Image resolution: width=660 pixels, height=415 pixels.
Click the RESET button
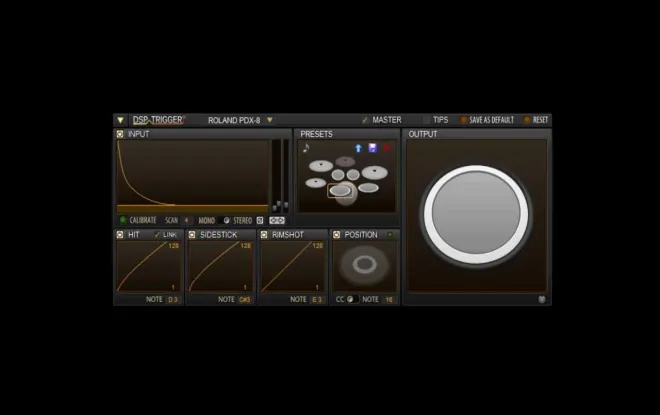pyautogui.click(x=536, y=120)
